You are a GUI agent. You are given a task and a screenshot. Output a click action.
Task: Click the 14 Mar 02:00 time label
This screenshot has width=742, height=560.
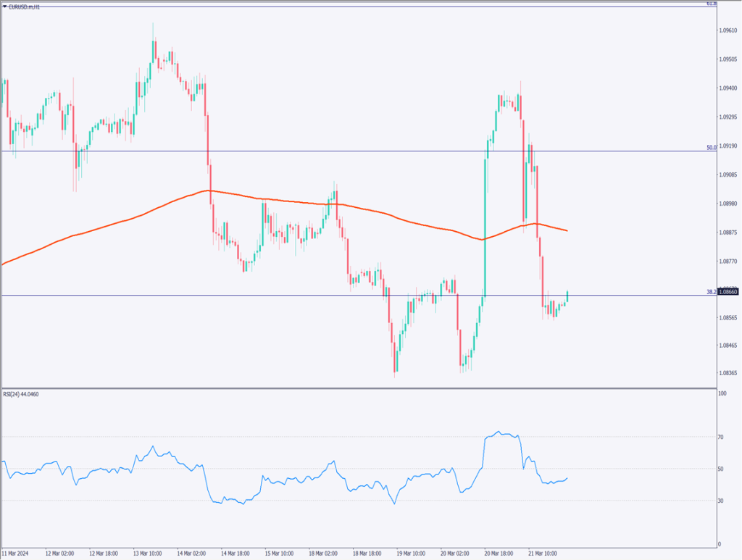point(191,552)
